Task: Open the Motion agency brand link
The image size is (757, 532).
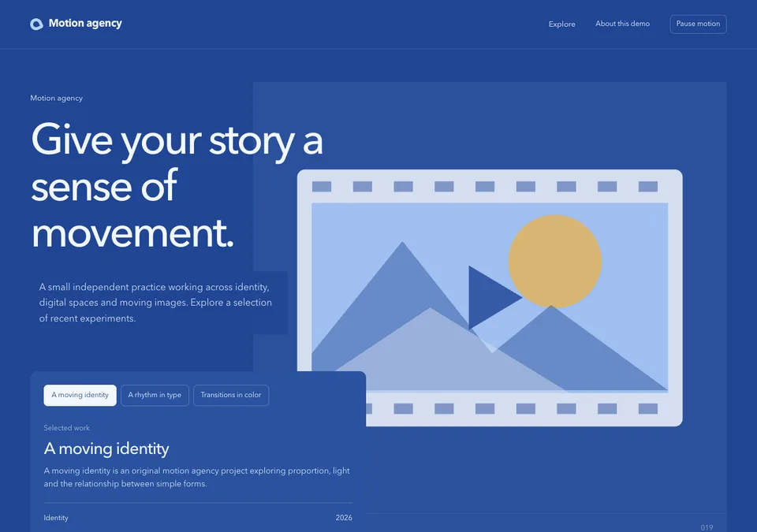Action: coord(76,24)
